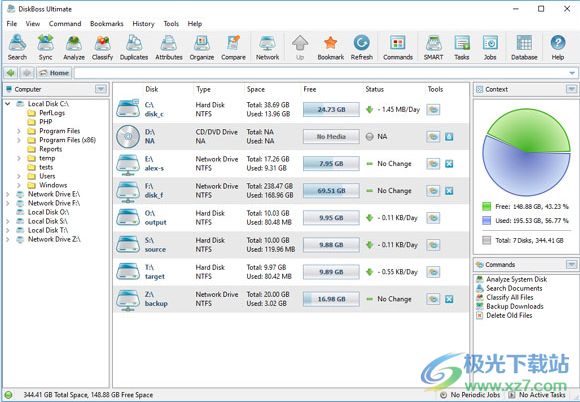Open tools icon for F:\ disk_f

(433, 191)
